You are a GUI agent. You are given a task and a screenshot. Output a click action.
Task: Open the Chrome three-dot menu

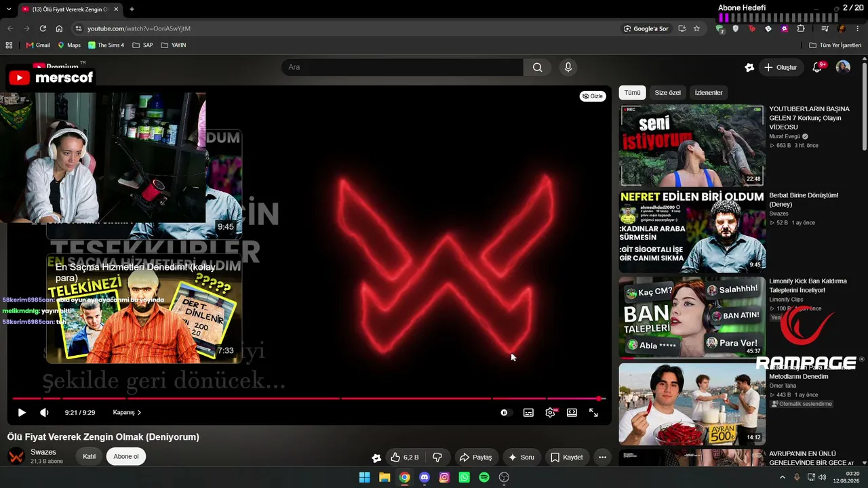coord(858,28)
